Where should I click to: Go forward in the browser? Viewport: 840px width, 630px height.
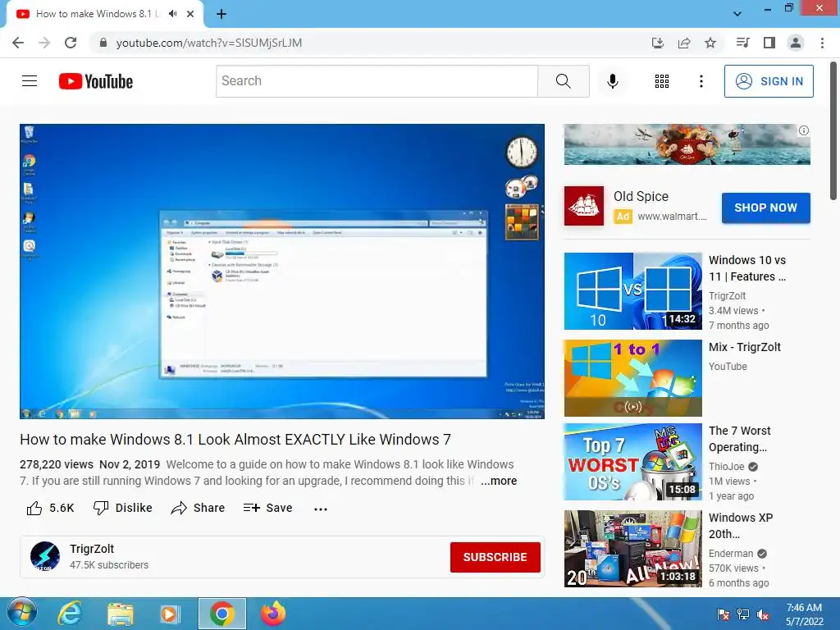pyautogui.click(x=44, y=43)
